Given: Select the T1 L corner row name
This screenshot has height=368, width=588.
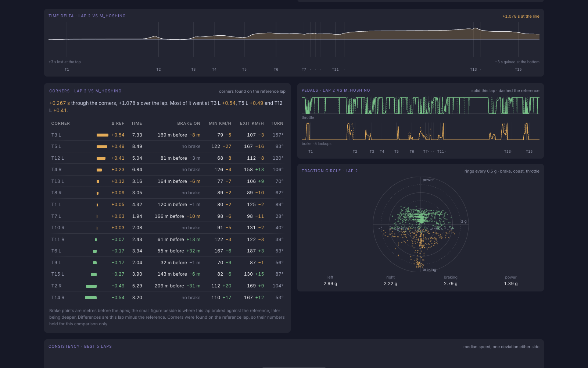Looking at the screenshot, I should [56, 205].
